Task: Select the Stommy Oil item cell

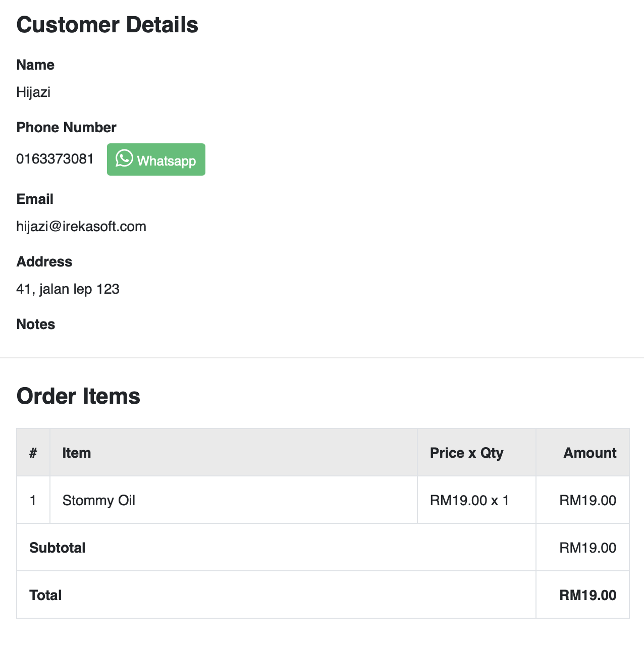Action: coord(99,500)
